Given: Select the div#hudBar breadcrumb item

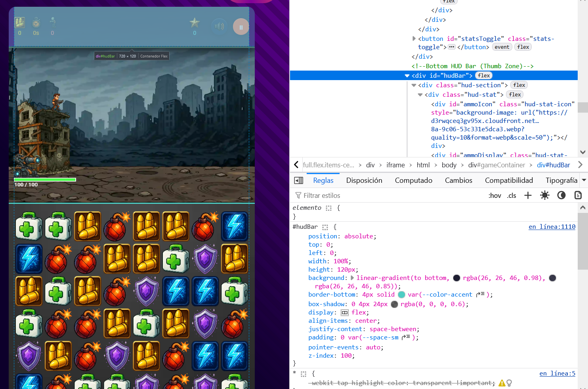Looking at the screenshot, I should (554, 165).
